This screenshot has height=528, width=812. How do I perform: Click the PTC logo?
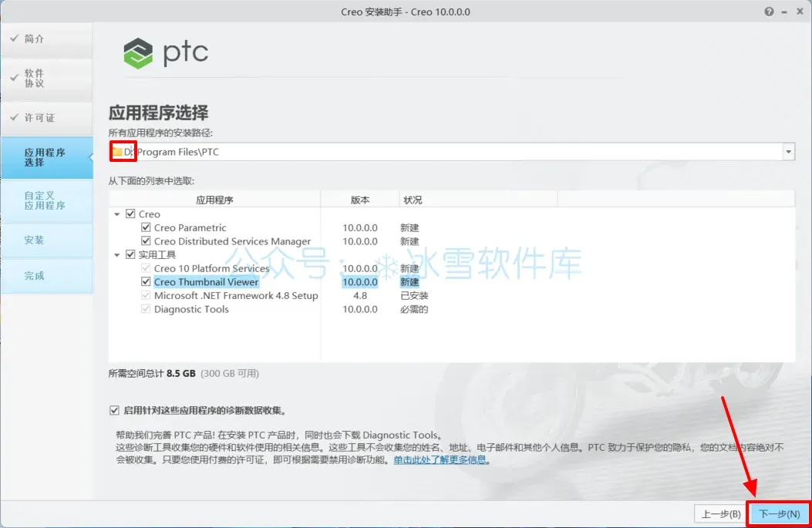(x=166, y=52)
